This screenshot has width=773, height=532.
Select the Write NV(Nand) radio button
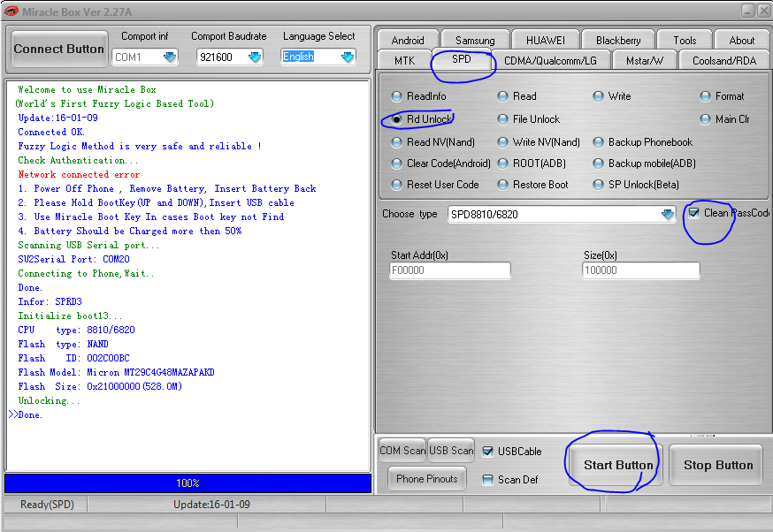coord(502,142)
